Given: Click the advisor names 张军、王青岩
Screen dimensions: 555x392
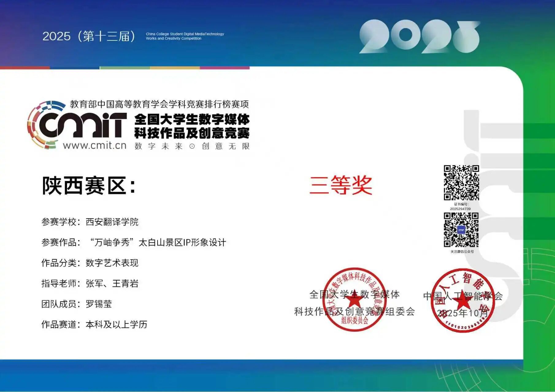Looking at the screenshot, I should click(112, 283).
